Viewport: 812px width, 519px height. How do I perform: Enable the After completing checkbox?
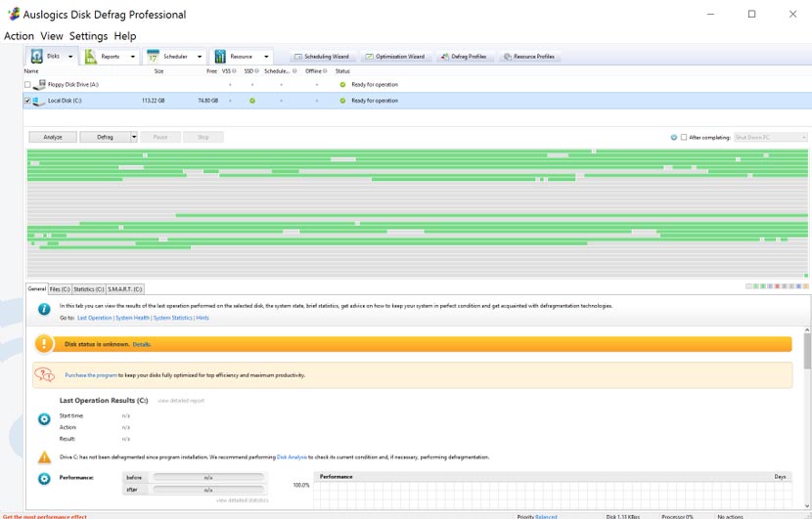point(684,137)
